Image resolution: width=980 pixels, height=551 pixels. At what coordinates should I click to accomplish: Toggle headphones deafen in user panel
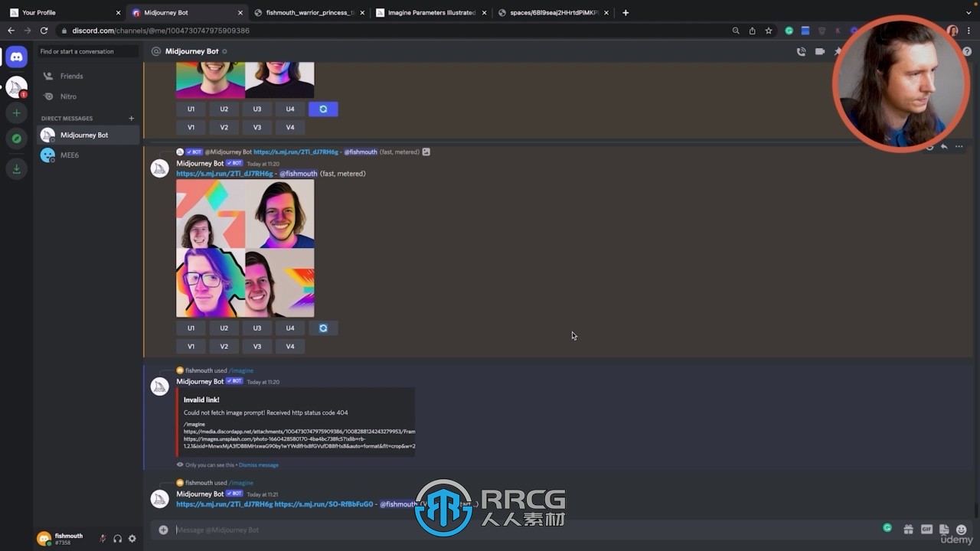[x=117, y=539]
